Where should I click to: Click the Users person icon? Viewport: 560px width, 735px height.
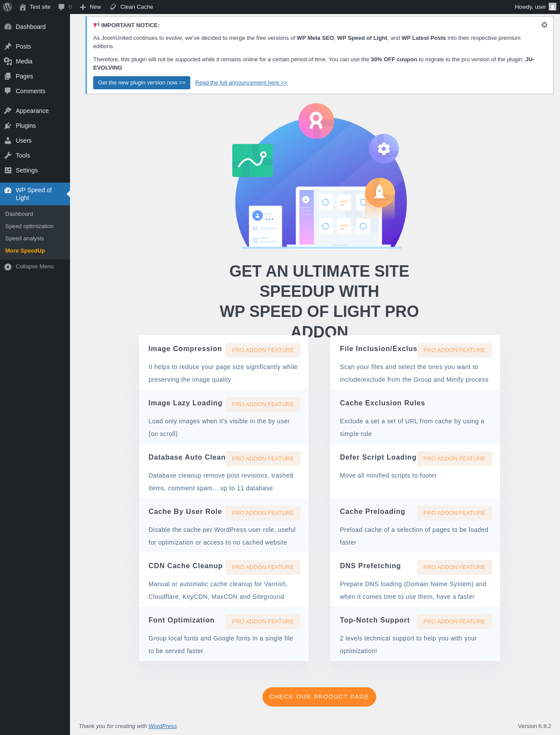pos(8,141)
